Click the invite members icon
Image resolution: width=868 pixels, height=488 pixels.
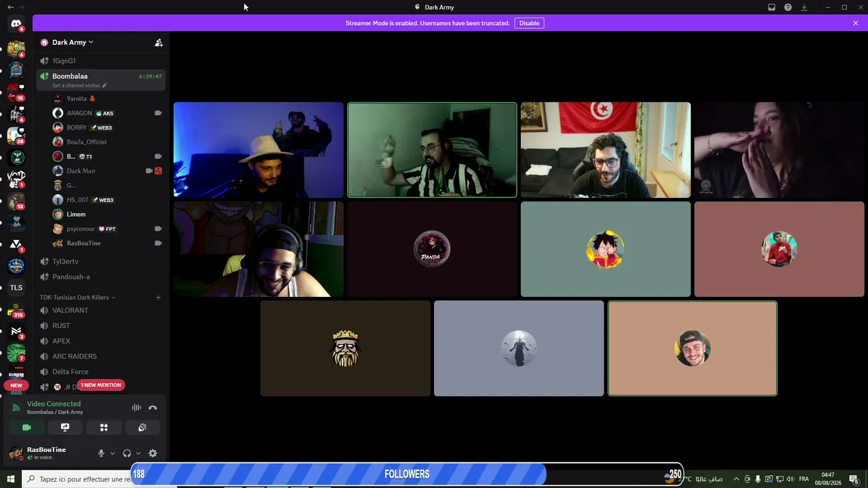(159, 43)
